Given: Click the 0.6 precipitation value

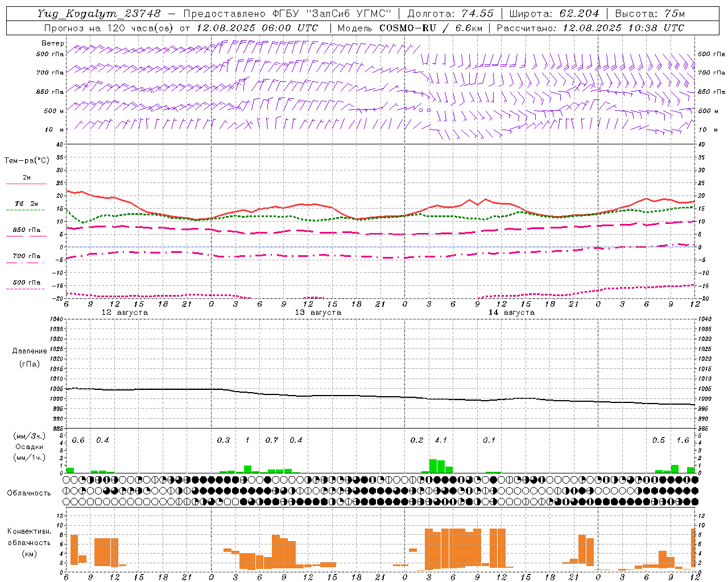Looking at the screenshot, I should (78, 440).
